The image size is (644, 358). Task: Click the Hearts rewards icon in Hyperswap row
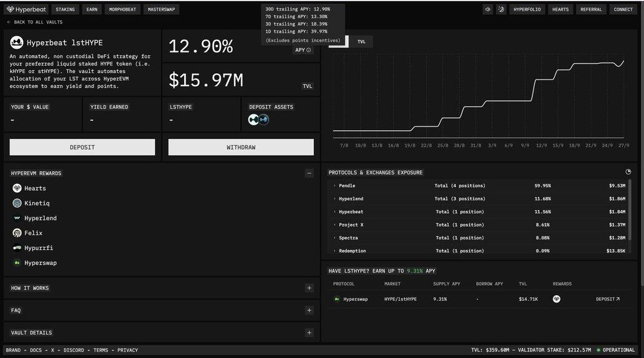557,299
